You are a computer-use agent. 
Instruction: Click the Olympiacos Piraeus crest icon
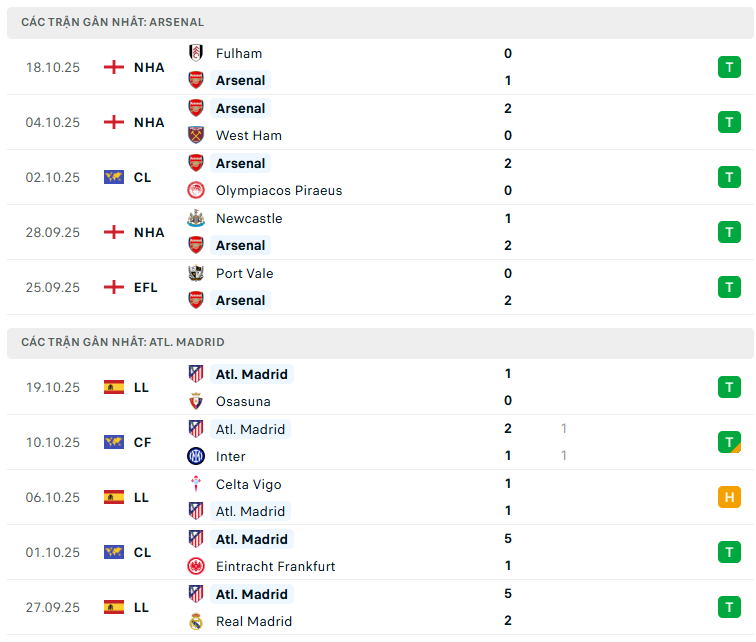[196, 190]
